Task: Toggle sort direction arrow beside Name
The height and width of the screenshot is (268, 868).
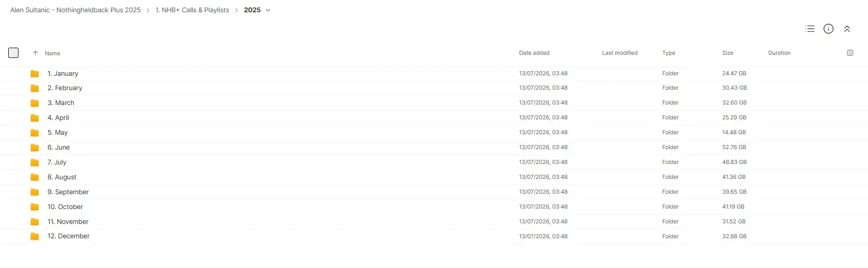Action: 35,53
